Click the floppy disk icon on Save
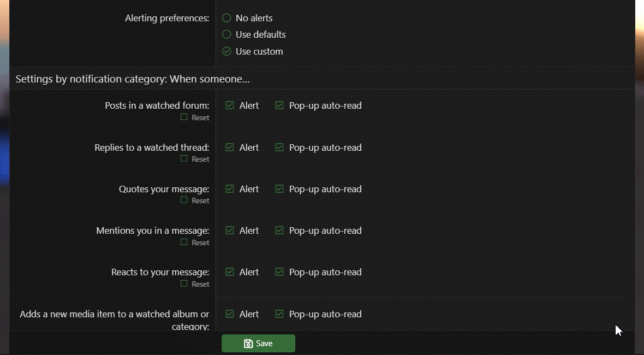Screen dimensions: 644x355 [248, 344]
